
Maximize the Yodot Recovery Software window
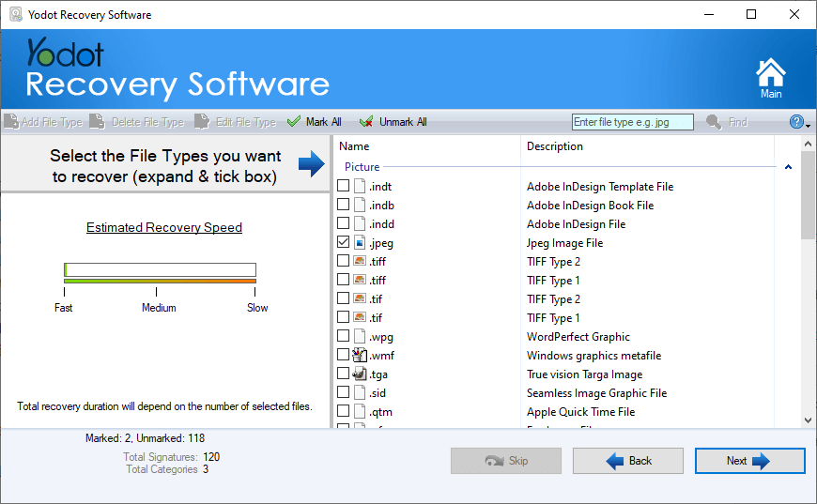(751, 15)
